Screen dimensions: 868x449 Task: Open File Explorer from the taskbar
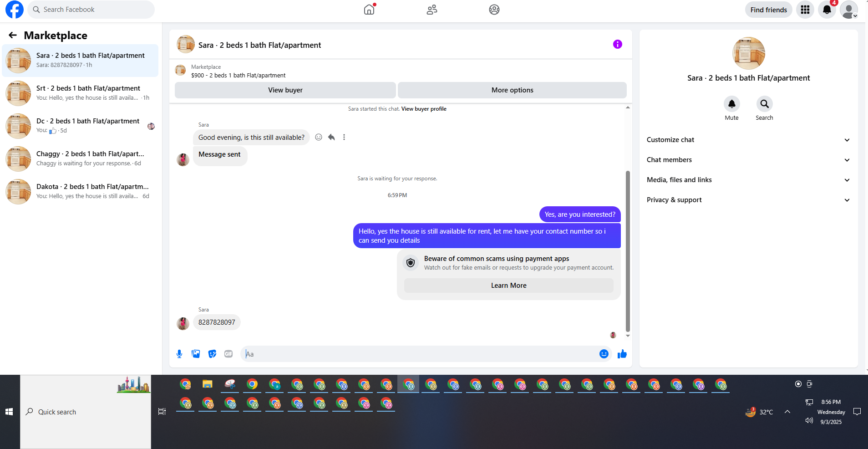tap(208, 384)
